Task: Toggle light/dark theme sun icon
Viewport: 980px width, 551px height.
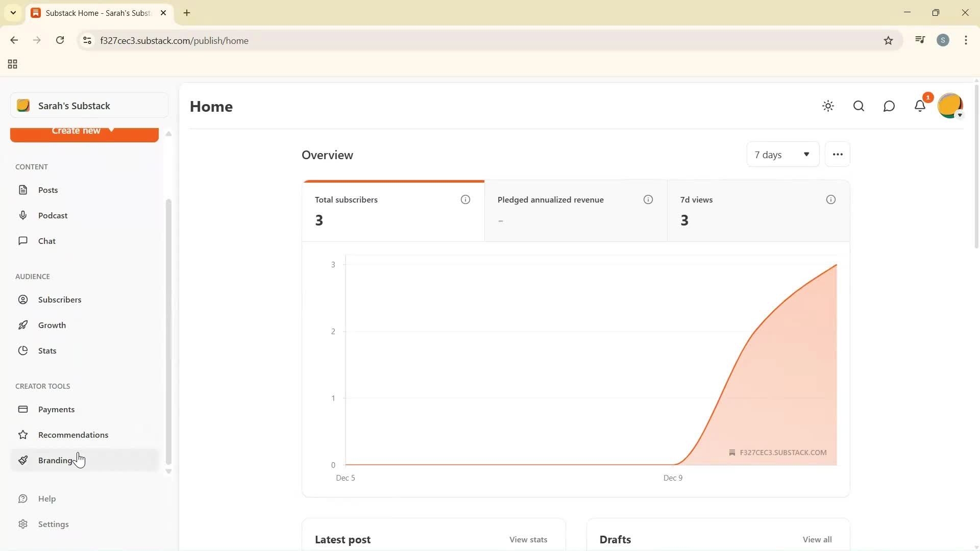Action: (828, 106)
